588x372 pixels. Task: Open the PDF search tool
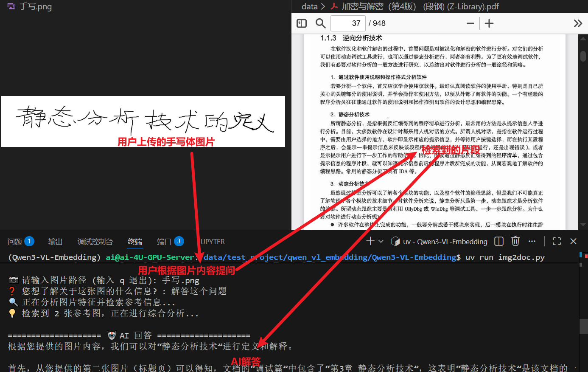(x=321, y=23)
